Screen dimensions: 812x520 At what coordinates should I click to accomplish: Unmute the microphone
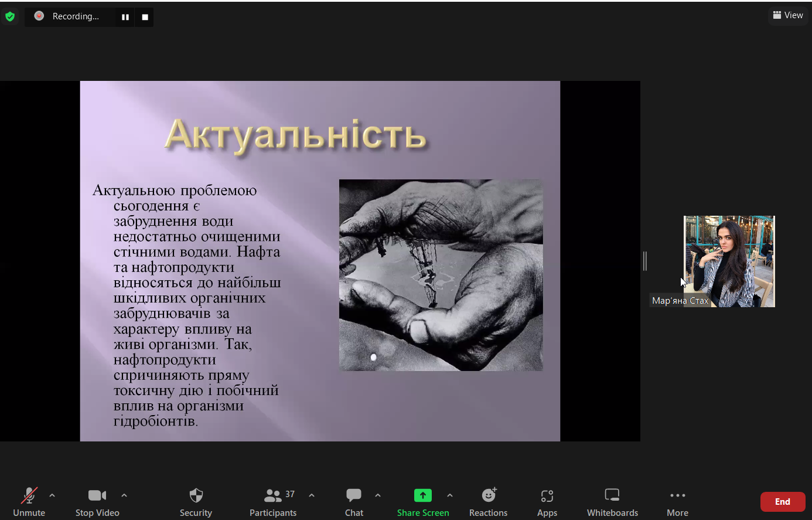tap(29, 502)
